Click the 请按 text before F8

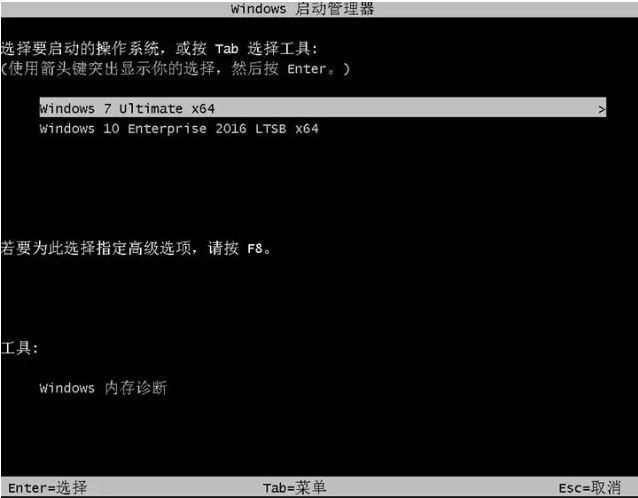223,248
